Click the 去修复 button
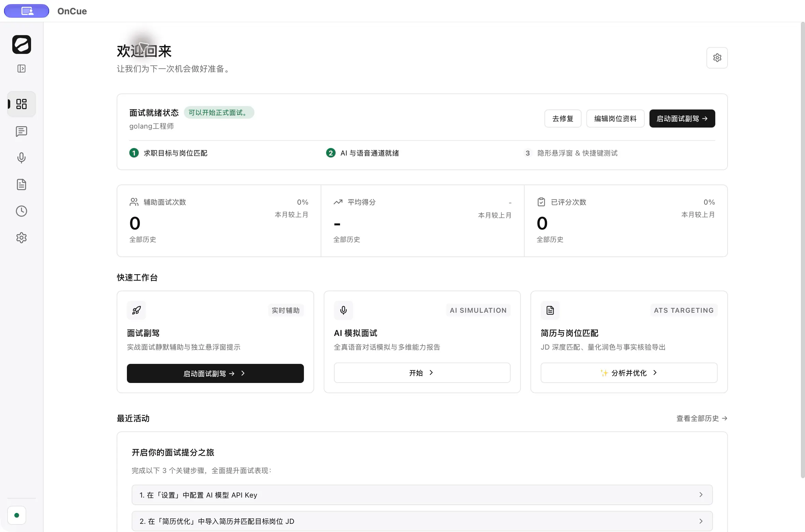 tap(563, 119)
